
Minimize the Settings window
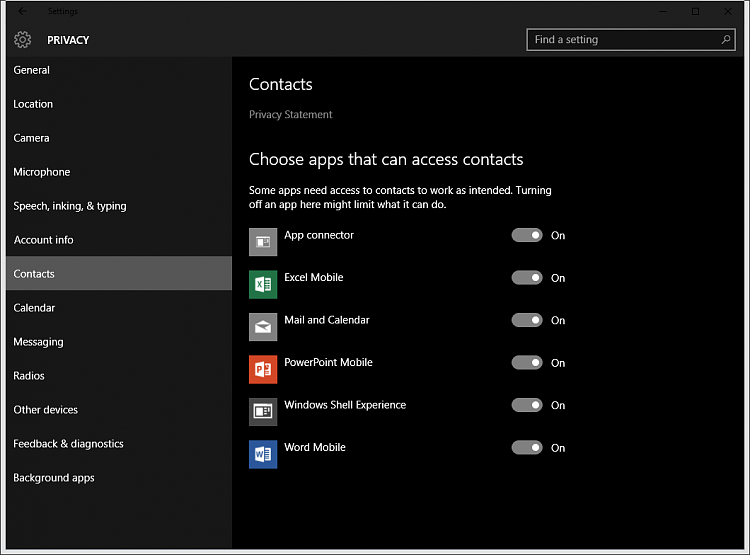pos(663,11)
